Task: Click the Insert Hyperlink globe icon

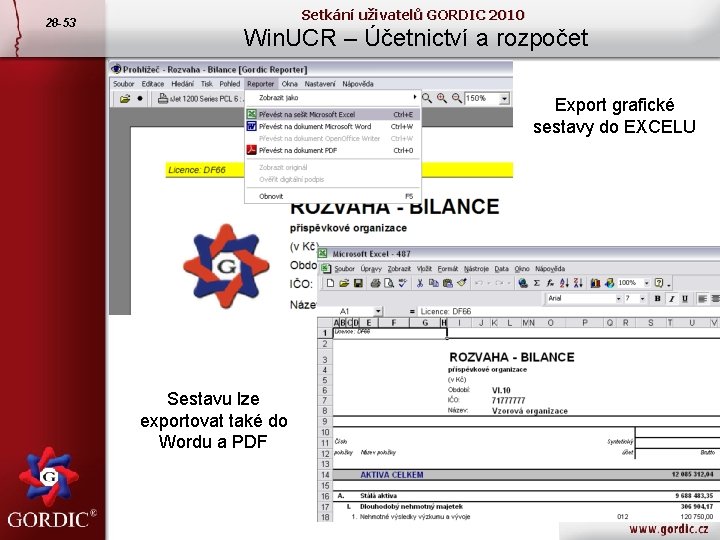Action: [x=523, y=283]
